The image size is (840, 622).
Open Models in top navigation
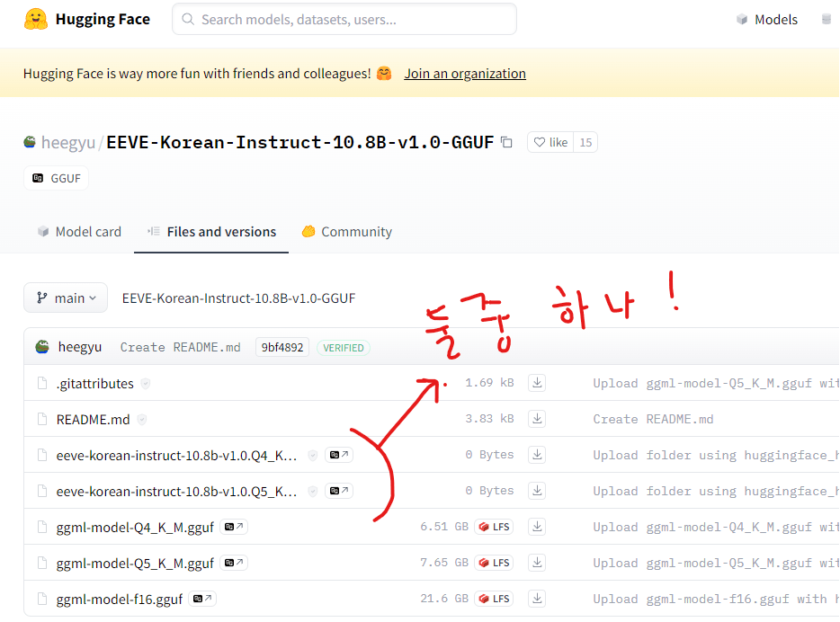pyautogui.click(x=767, y=20)
